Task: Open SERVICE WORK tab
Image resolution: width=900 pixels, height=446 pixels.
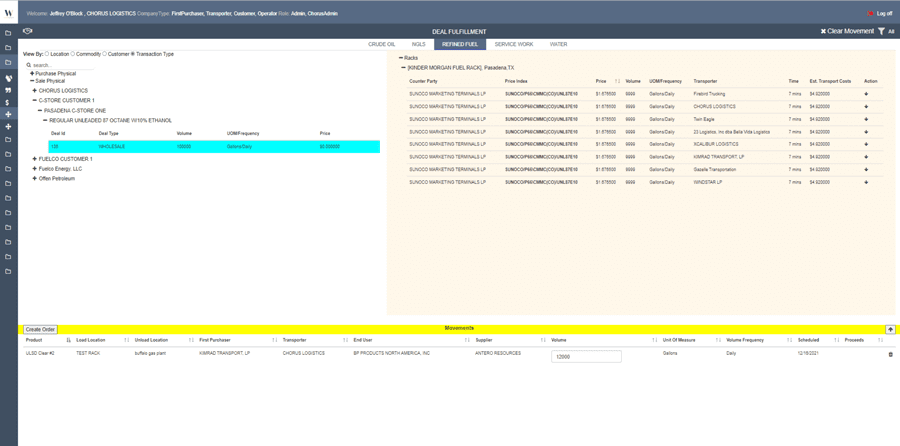Action: [514, 44]
